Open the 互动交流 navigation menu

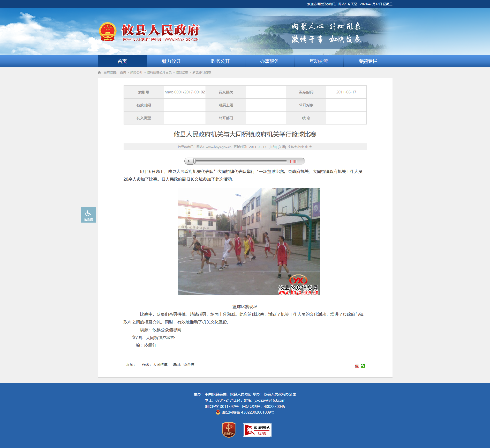click(x=319, y=61)
